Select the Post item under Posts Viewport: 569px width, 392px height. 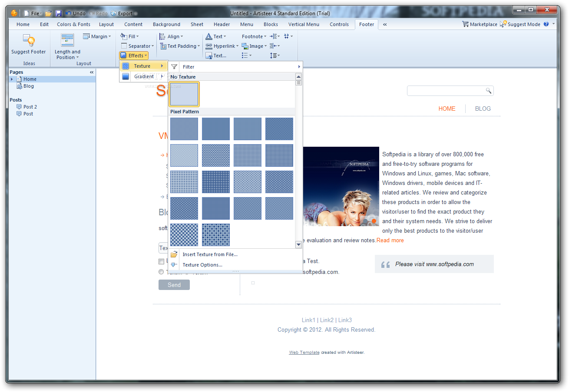(28, 114)
